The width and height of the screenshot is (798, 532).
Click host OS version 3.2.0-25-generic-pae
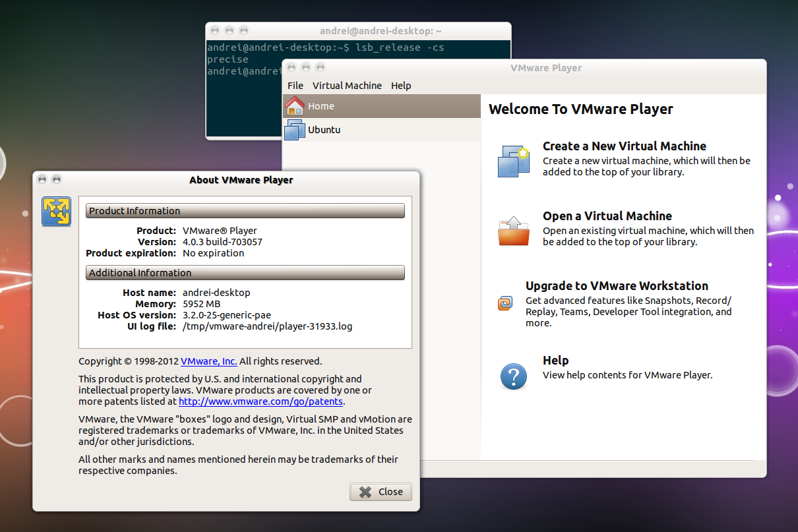(227, 315)
